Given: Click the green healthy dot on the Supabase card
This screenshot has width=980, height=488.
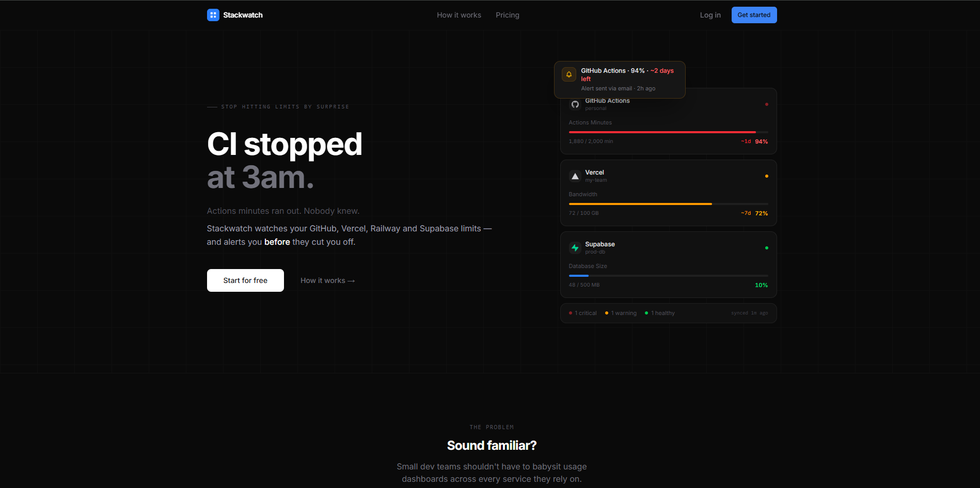Looking at the screenshot, I should point(767,248).
